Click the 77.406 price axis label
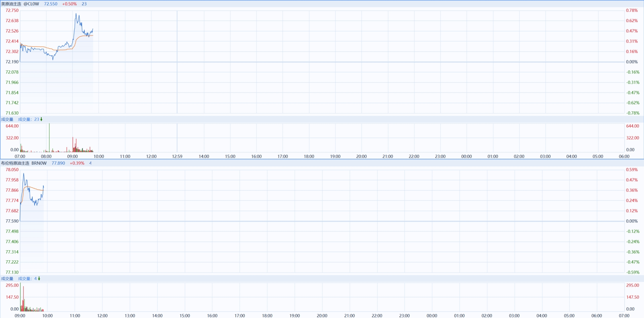This screenshot has width=644, height=318. pos(12,242)
